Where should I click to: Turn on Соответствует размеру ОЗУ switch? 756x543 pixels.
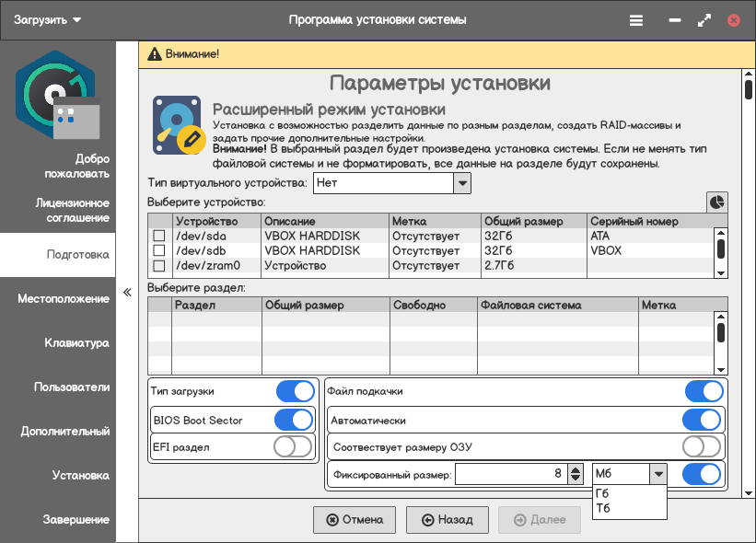click(701, 447)
